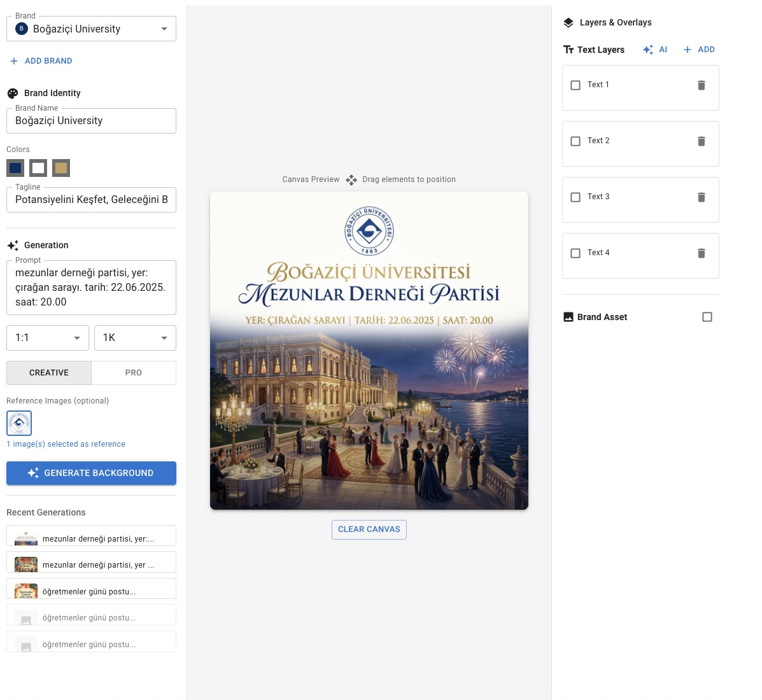Edit the Prompt text area

[92, 288]
